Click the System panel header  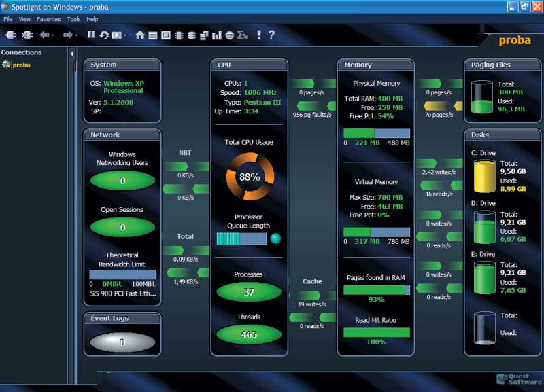point(122,65)
